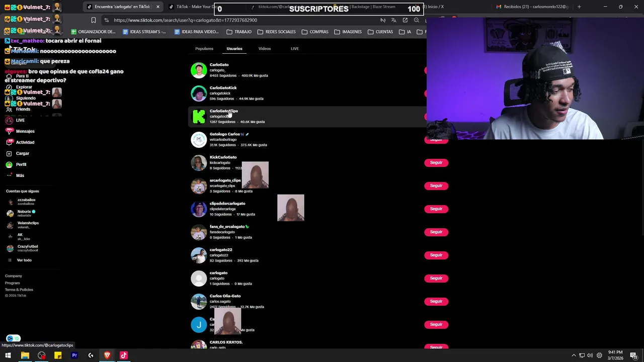Open the TRABAJO bookmarks folder
Image resolution: width=644 pixels, height=362 pixels.
click(239, 32)
